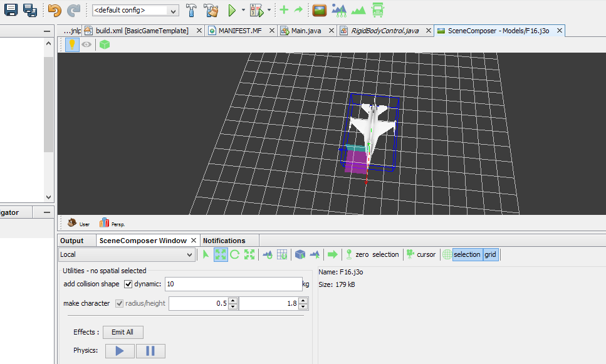Select the Rotate tool
The width and height of the screenshot is (606, 364).
tap(234, 254)
